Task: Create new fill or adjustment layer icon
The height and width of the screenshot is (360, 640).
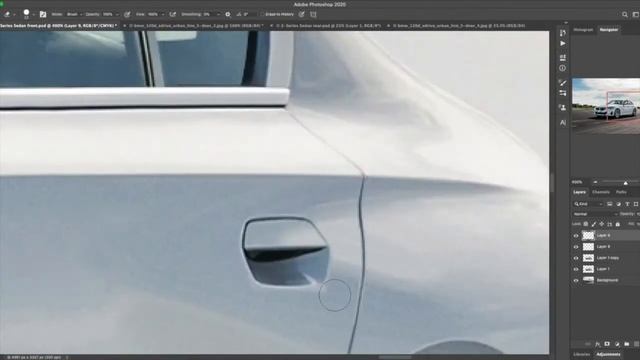Action: tap(617, 344)
